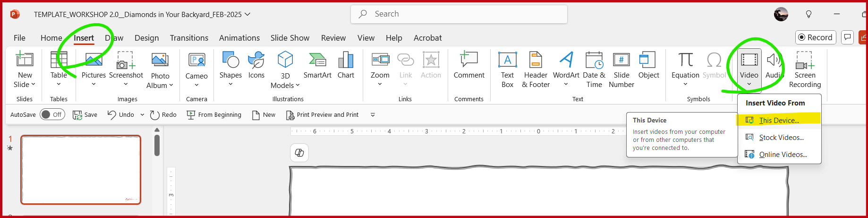This screenshot has width=868, height=218.
Task: Open the View tab
Action: [366, 38]
